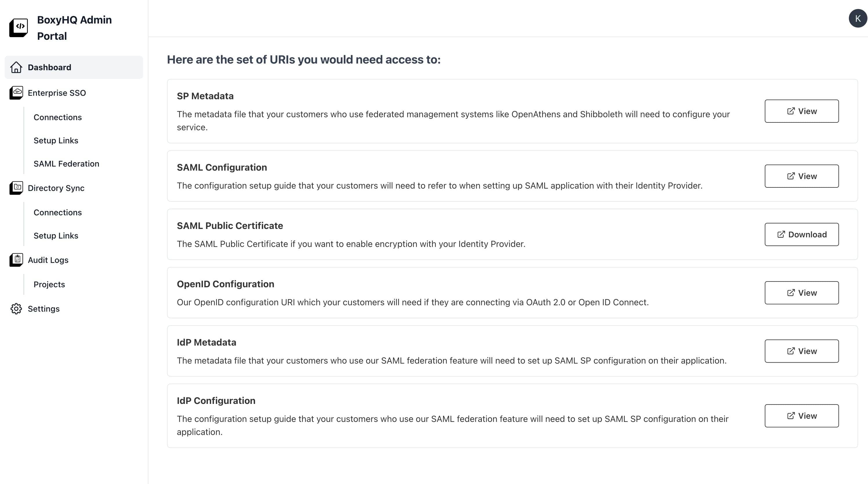This screenshot has width=868, height=484.
Task: View the OpenID Configuration URI
Action: coord(802,292)
